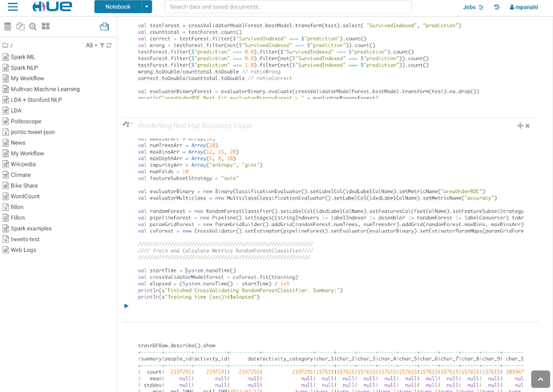
Task: Edit snippet title Predicting Red Hat Business Value
Action: point(195,126)
